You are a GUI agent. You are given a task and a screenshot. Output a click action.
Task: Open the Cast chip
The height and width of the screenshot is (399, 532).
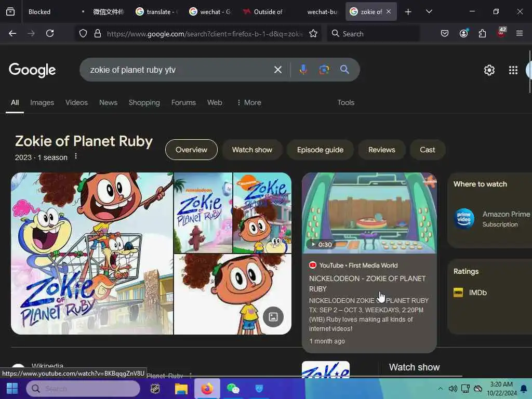[x=428, y=150]
